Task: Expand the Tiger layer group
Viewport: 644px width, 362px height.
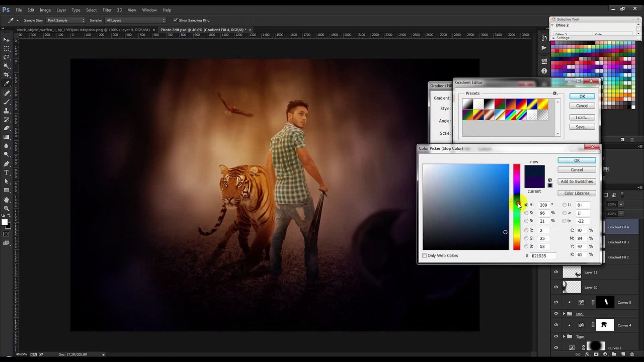Action: point(563,336)
